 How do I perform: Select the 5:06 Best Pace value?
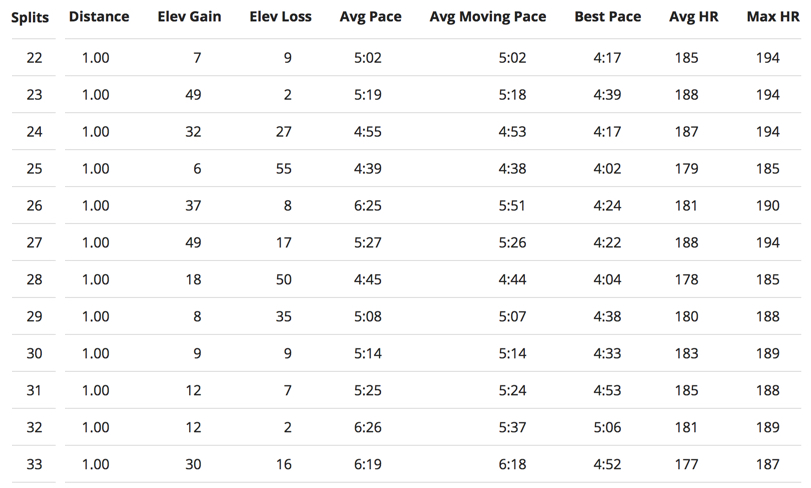click(x=607, y=427)
